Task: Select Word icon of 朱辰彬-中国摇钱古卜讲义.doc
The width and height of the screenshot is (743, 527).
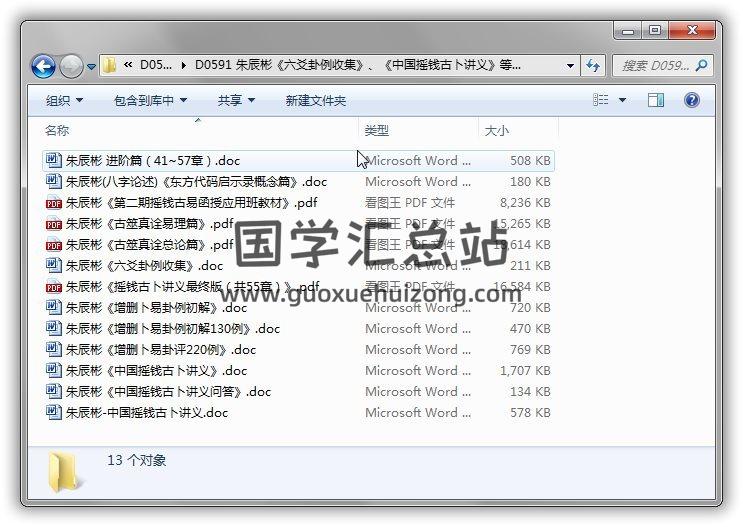Action: tap(54, 412)
